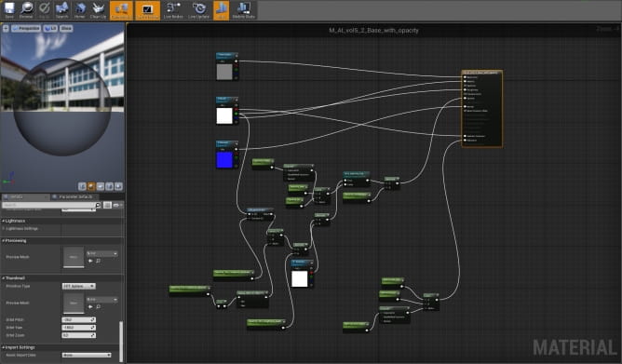Click Base Color input pin on result node
The image size is (622, 364).
point(465,77)
